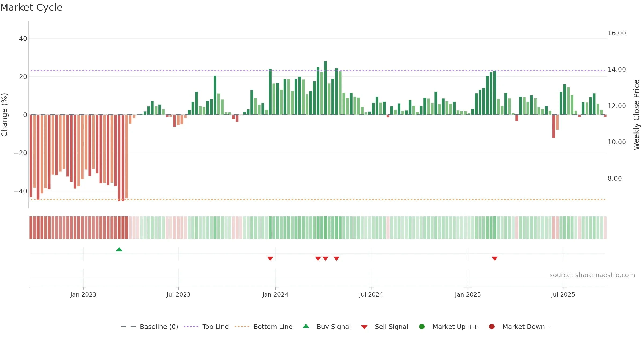Image resolution: width=644 pixels, height=362 pixels.
Task: Click the orange dotted line legend sample
Action: coord(242,327)
